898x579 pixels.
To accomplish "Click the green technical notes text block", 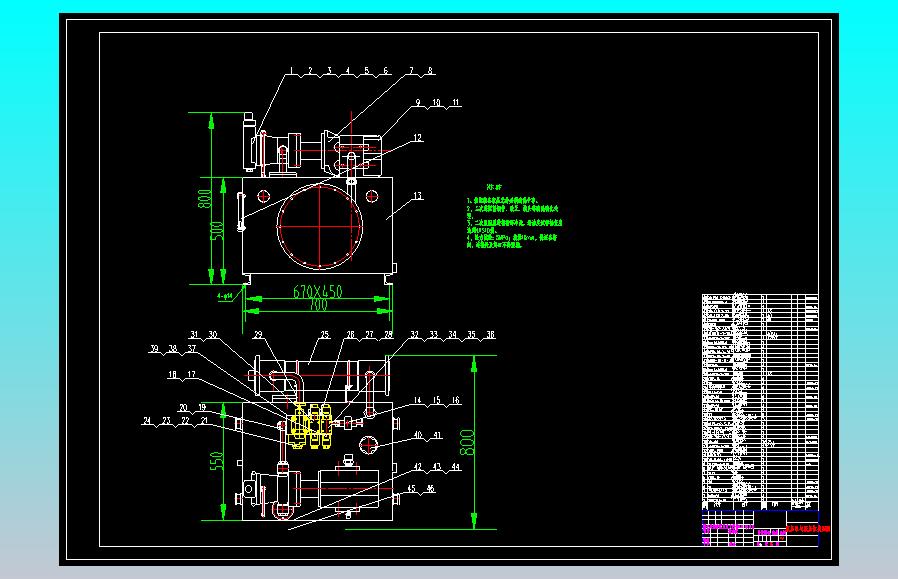I will [x=514, y=216].
